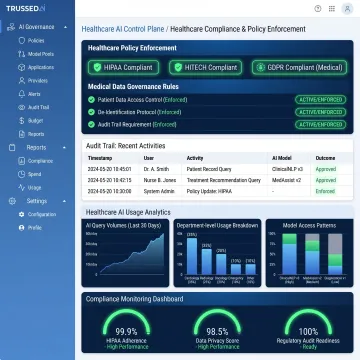Open the help question mark icon
The width and height of the screenshot is (360, 360).
click(318, 9)
